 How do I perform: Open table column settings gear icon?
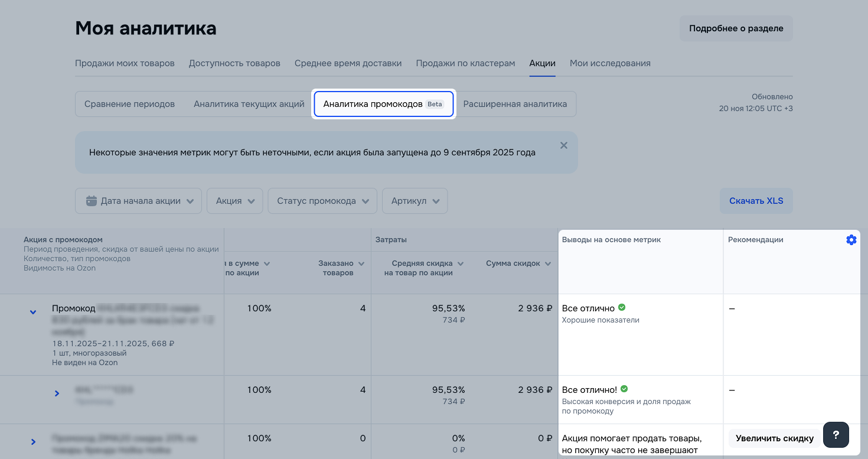point(851,240)
